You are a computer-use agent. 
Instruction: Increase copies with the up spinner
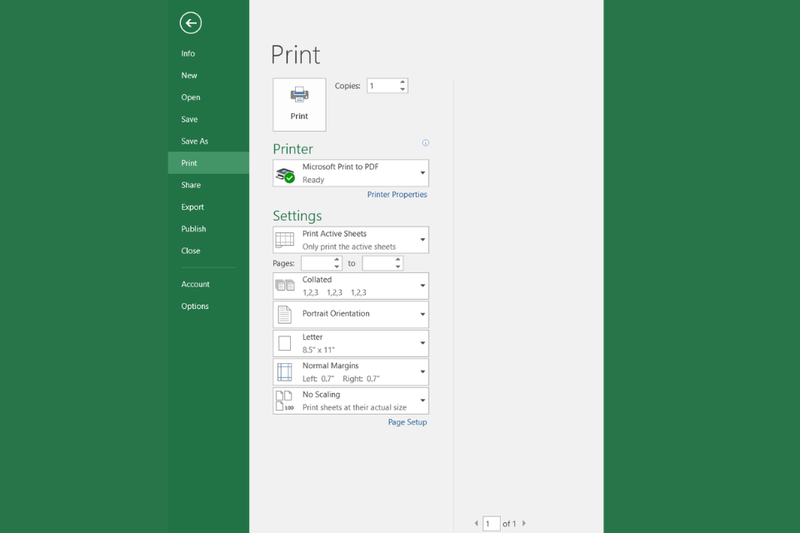402,82
